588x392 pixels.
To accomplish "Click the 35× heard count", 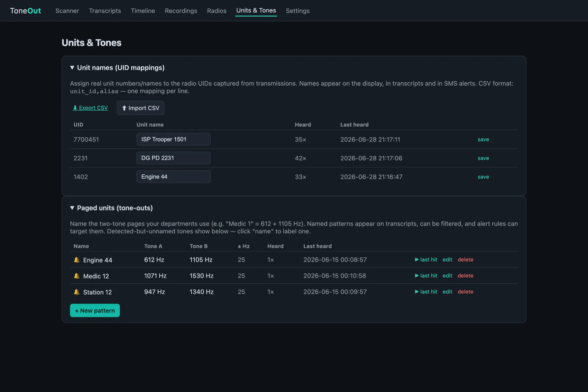I will (x=300, y=139).
